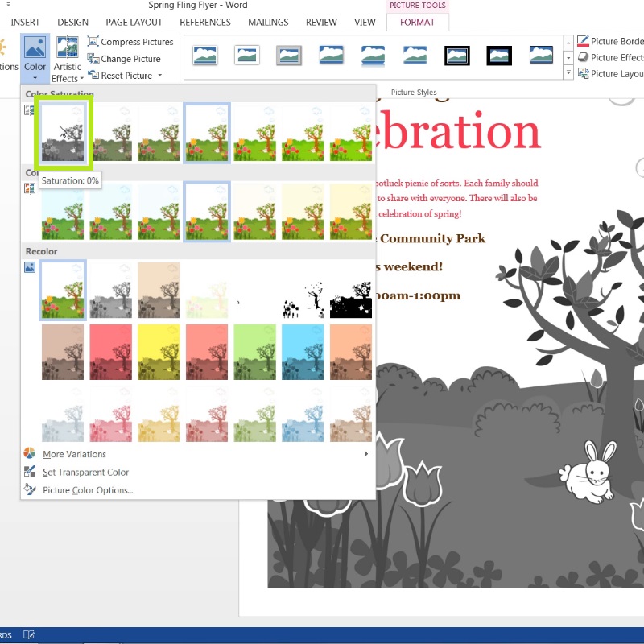Click the Picture Color Options icon
Image resolution: width=644 pixels, height=644 pixels.
[x=30, y=489]
